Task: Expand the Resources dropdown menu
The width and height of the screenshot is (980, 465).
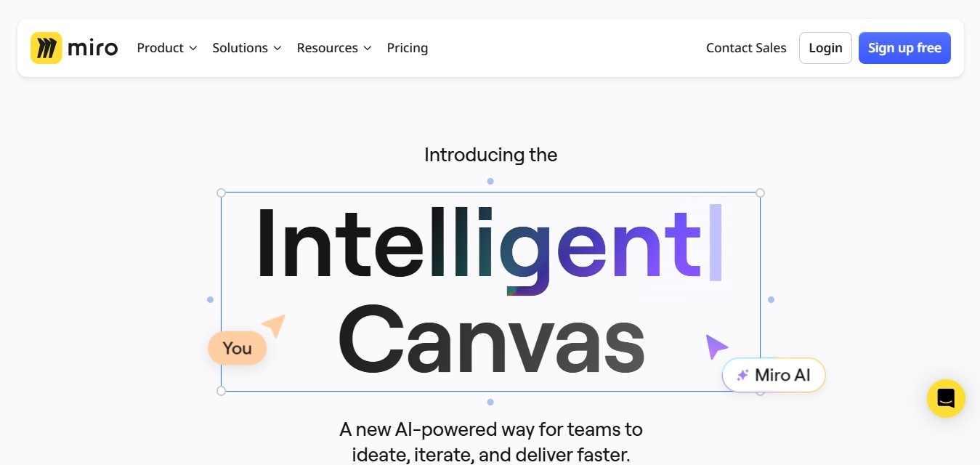Action: coord(334,48)
